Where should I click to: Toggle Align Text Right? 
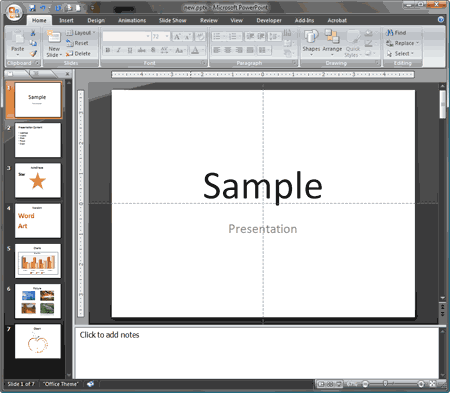(239, 50)
